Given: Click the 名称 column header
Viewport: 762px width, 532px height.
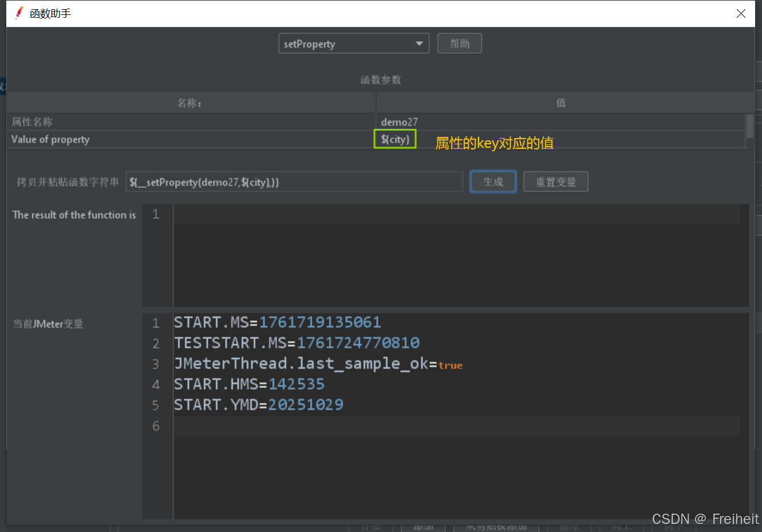Looking at the screenshot, I should pyautogui.click(x=191, y=103).
